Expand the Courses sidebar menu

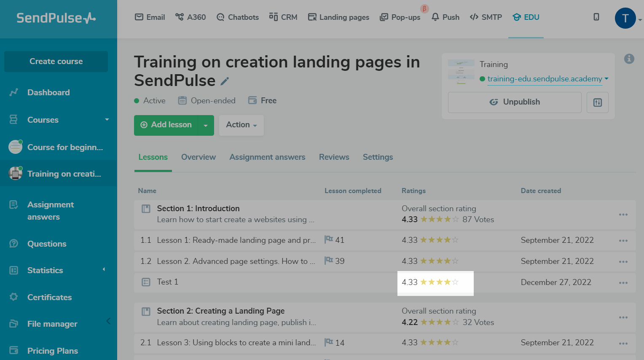point(107,120)
